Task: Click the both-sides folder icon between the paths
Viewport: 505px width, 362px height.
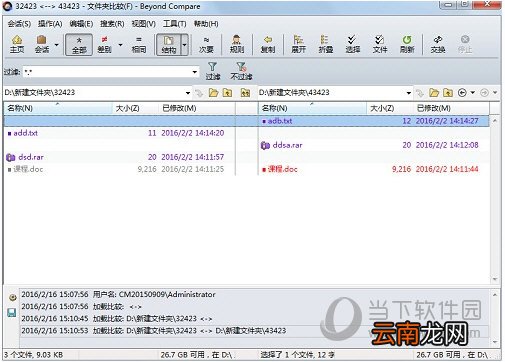Action: point(245,93)
